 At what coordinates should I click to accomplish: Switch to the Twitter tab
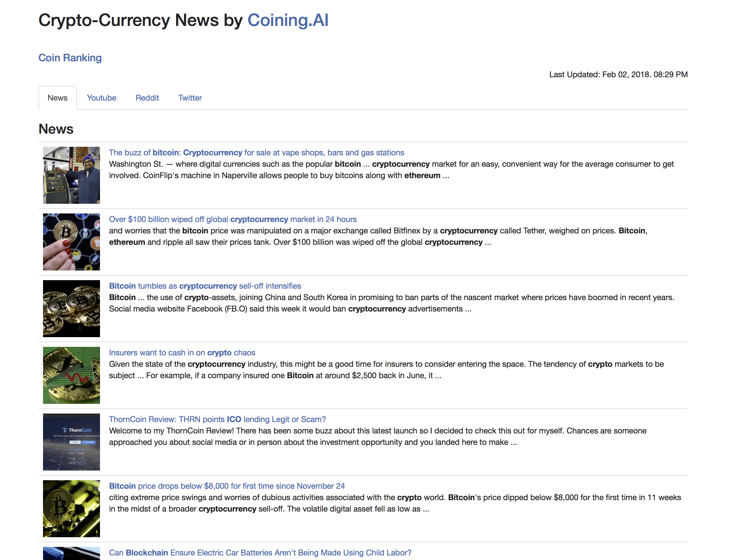190,97
